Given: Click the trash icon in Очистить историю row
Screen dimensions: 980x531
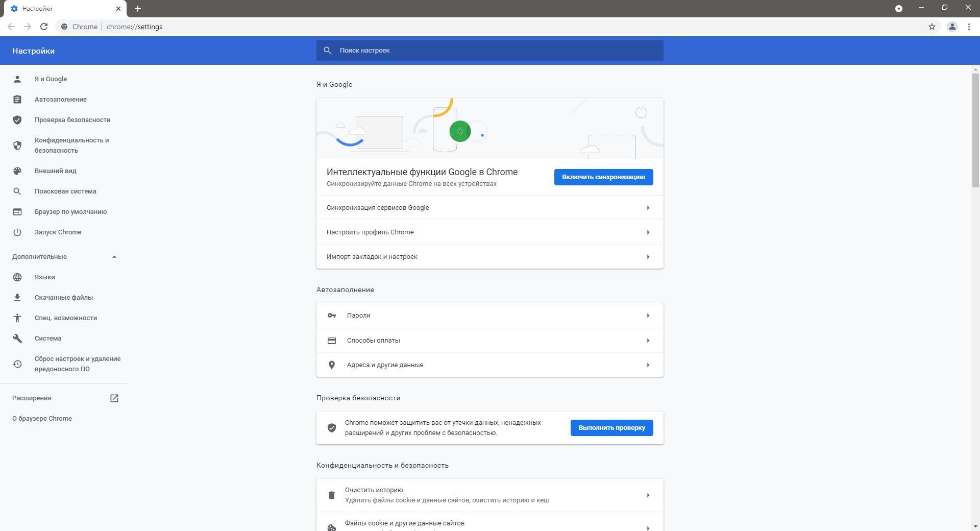Looking at the screenshot, I should (x=332, y=495).
